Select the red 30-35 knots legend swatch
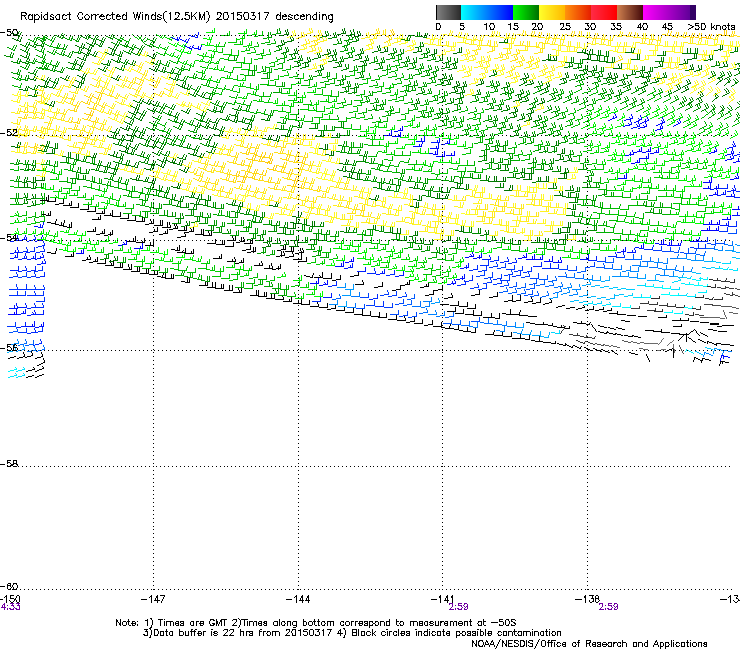 (604, 12)
